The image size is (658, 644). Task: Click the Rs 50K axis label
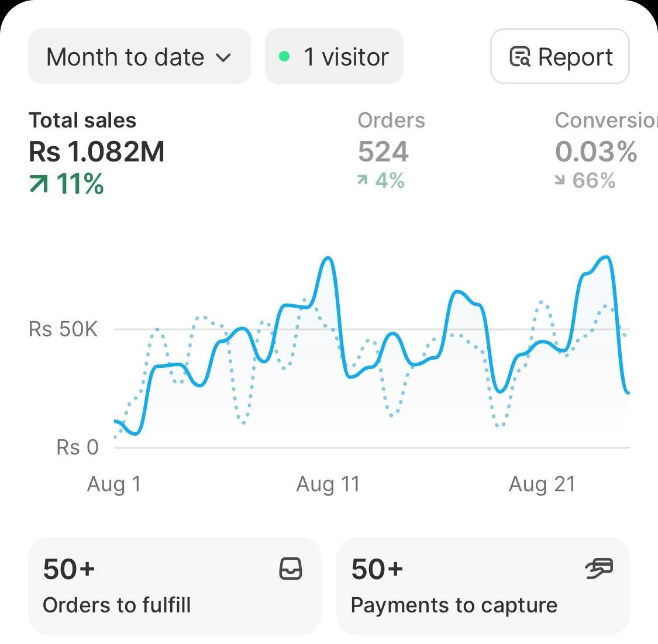(63, 329)
